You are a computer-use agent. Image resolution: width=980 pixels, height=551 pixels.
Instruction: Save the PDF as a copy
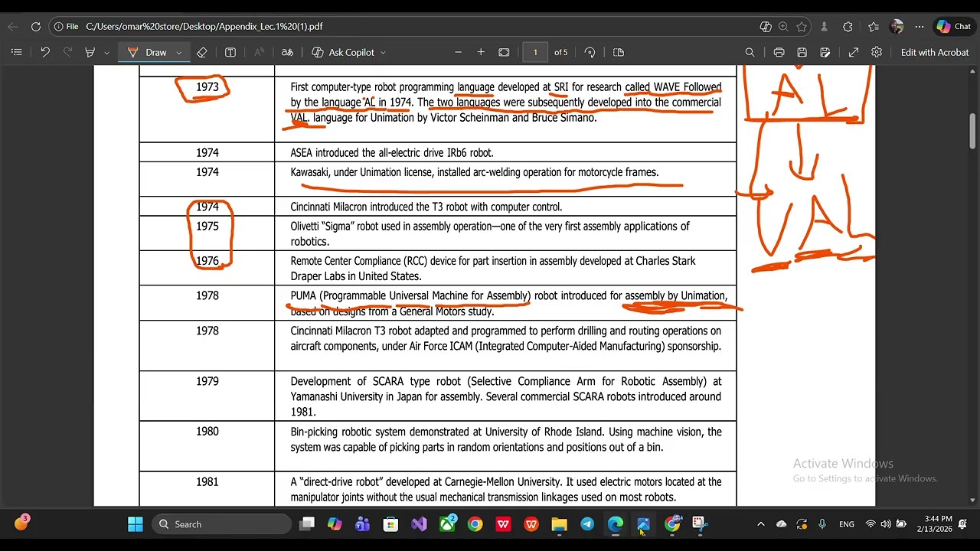click(825, 52)
